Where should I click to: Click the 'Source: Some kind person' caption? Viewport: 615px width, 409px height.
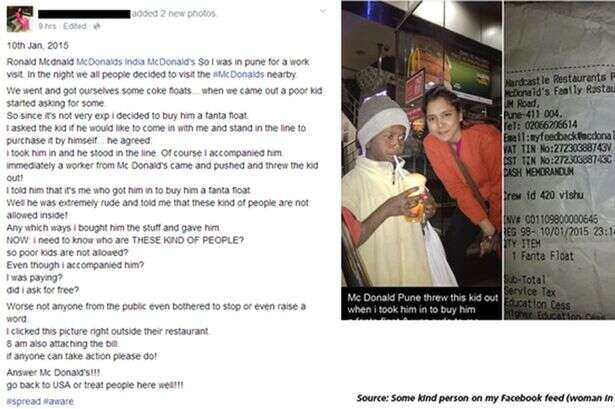tap(486, 398)
